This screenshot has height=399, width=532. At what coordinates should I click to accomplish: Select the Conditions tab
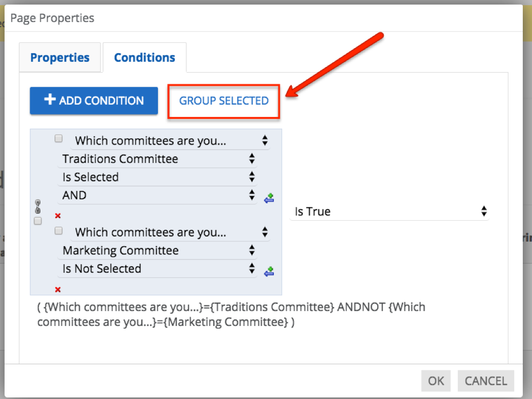(145, 58)
